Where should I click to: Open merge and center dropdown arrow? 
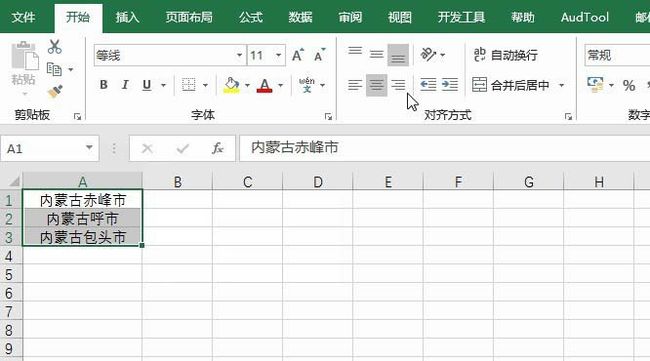click(x=562, y=85)
